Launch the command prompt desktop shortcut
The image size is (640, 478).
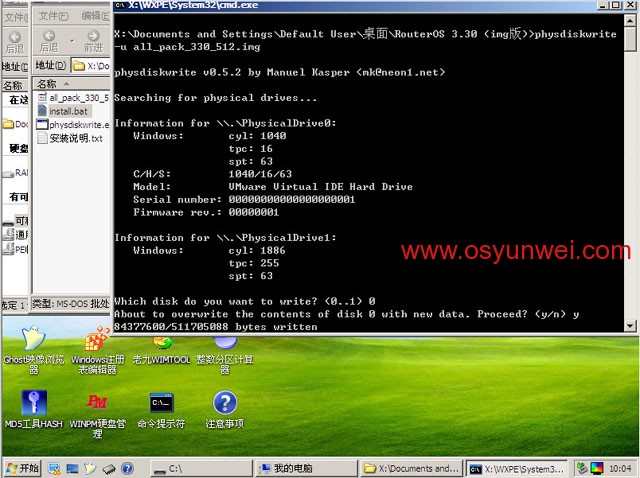pos(161,411)
